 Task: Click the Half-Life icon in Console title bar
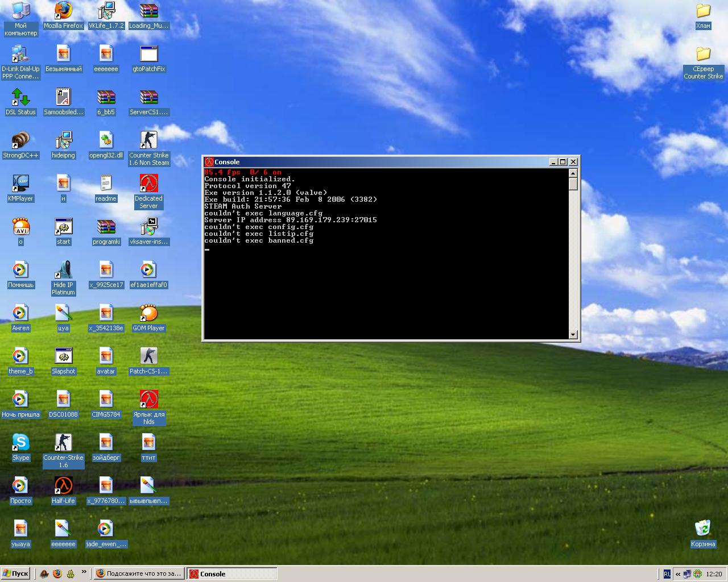(209, 162)
